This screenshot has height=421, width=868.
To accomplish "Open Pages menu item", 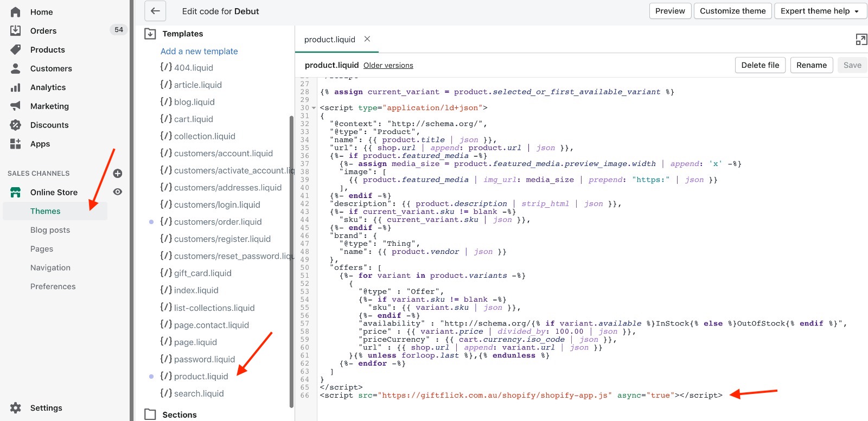I will (42, 249).
